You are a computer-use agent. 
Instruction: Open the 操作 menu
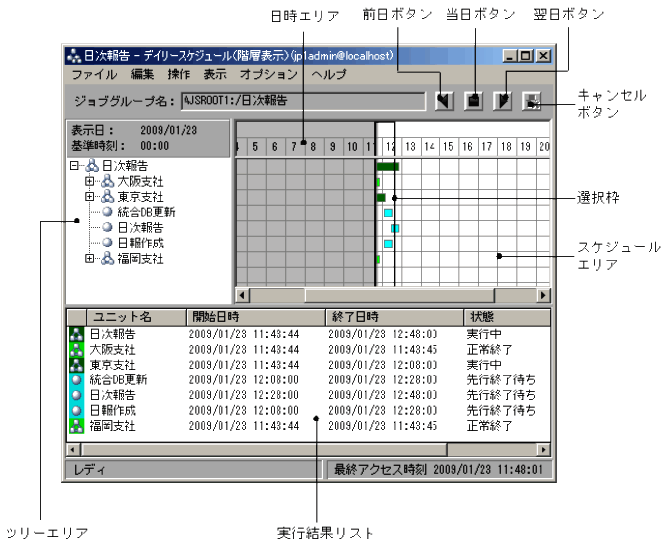pyautogui.click(x=179, y=74)
